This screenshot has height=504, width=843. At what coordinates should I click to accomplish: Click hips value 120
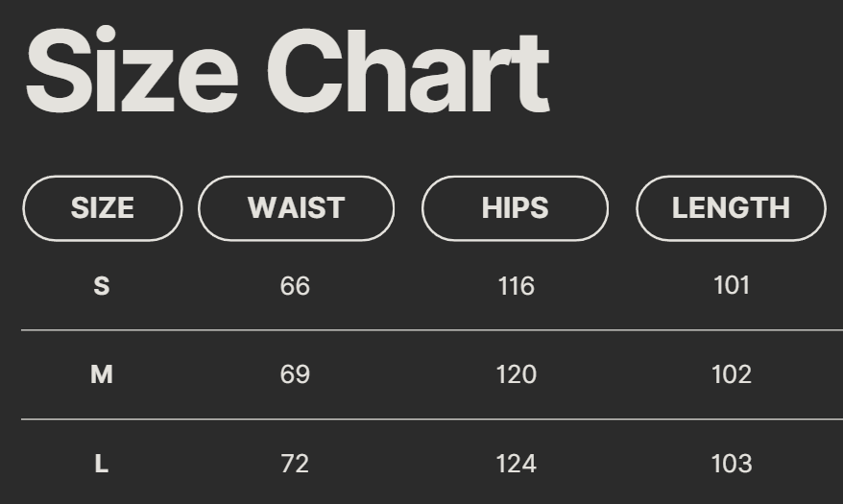516,374
